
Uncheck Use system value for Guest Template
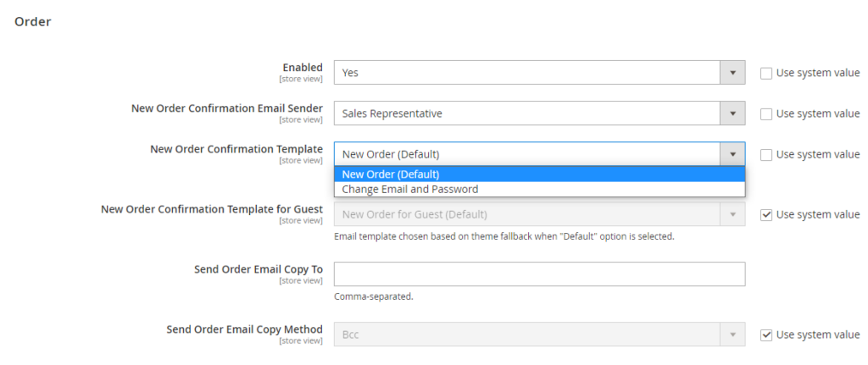766,214
